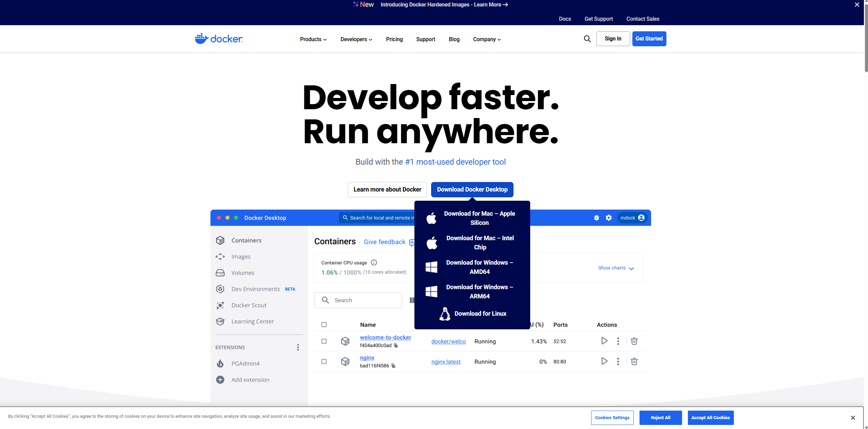Click the settings gear in Docker Desktop header
The image size is (868, 429).
(x=609, y=218)
